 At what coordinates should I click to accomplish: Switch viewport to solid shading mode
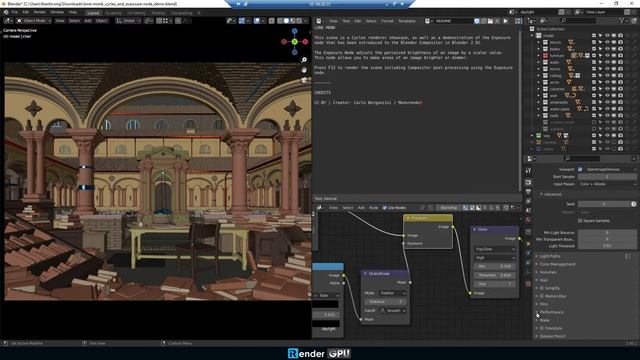pyautogui.click(x=287, y=20)
